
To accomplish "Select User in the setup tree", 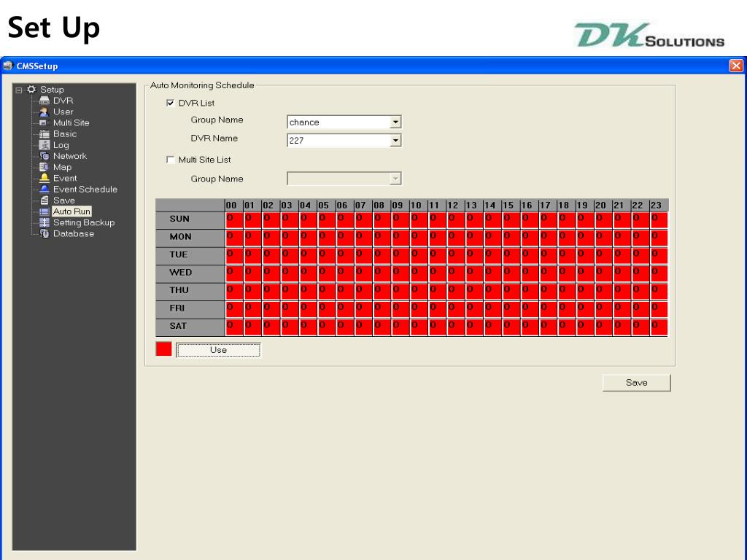I will click(x=63, y=112).
